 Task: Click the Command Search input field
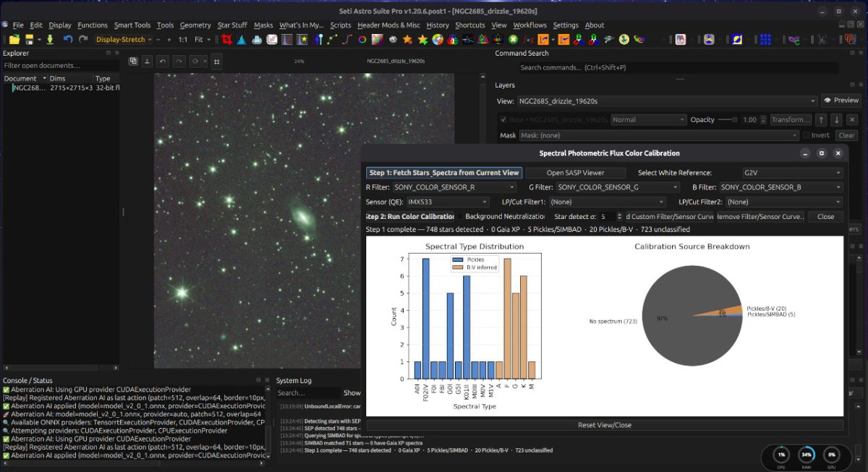678,68
